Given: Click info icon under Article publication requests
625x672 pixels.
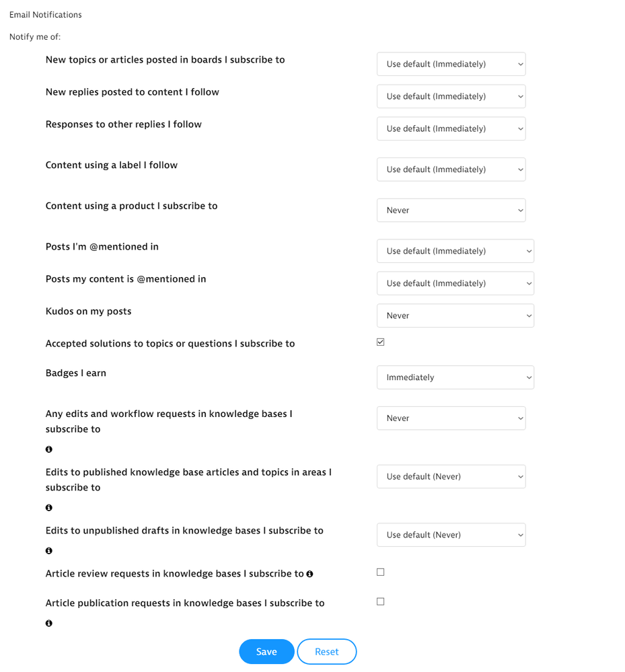Looking at the screenshot, I should 49,624.
